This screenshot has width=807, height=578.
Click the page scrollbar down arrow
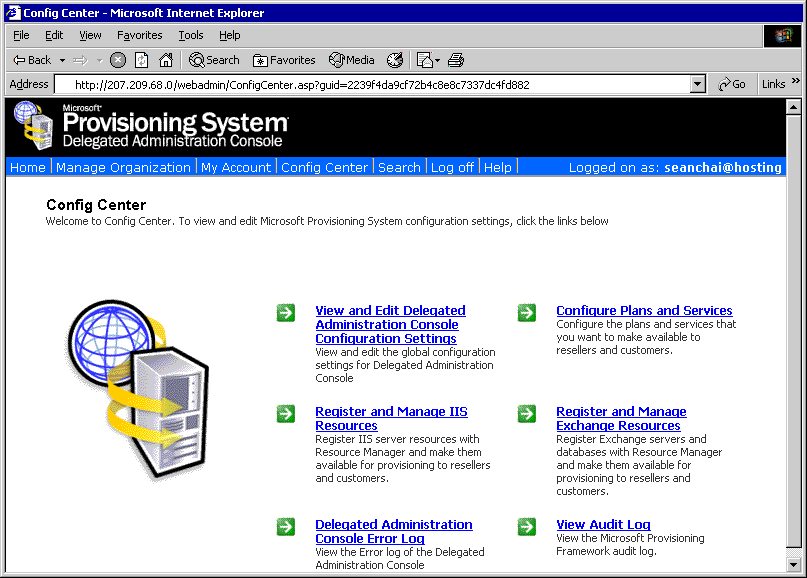coord(794,565)
